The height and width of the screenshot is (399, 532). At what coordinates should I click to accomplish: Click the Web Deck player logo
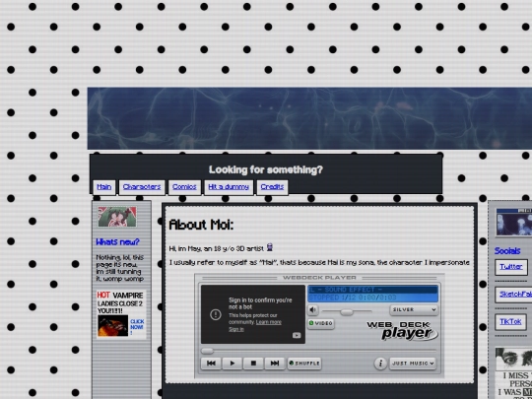tap(403, 330)
